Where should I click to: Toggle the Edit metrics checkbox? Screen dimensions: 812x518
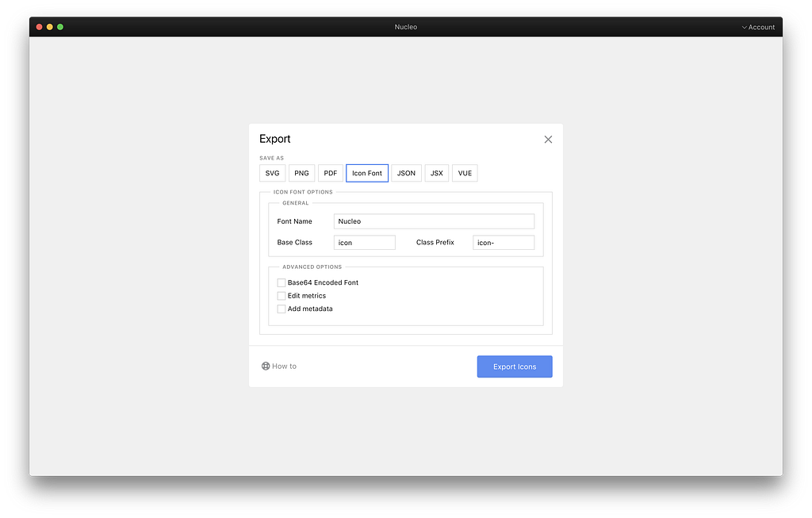282,296
